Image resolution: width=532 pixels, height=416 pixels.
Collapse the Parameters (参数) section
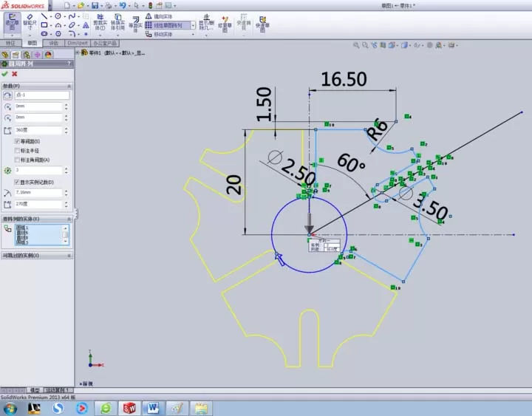tap(69, 86)
